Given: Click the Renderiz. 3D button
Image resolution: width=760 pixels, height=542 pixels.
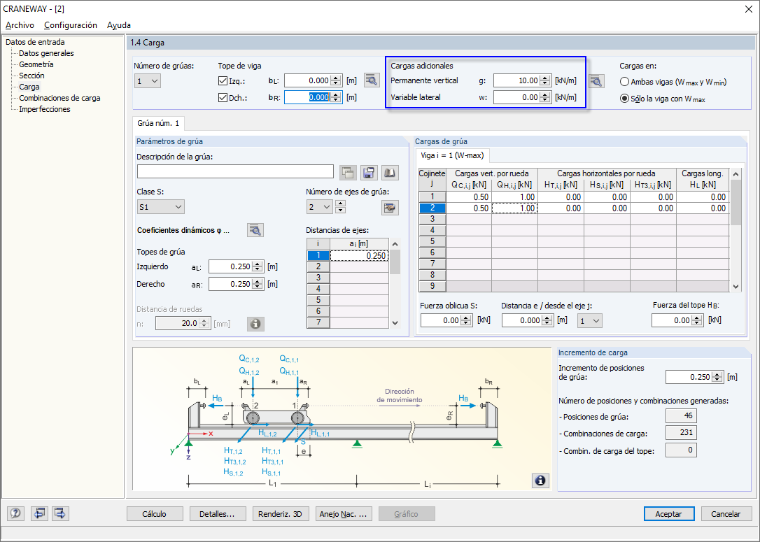Looking at the screenshot, I should pyautogui.click(x=280, y=514).
